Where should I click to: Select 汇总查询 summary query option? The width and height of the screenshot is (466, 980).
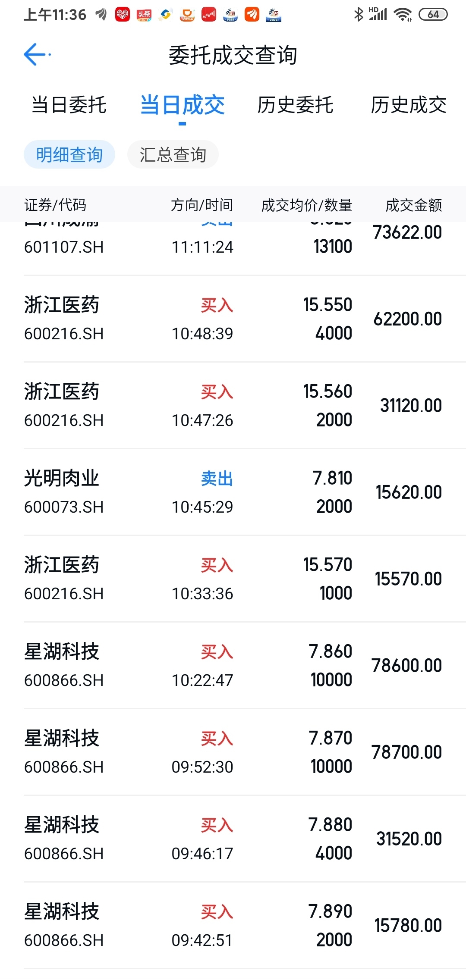(x=173, y=154)
